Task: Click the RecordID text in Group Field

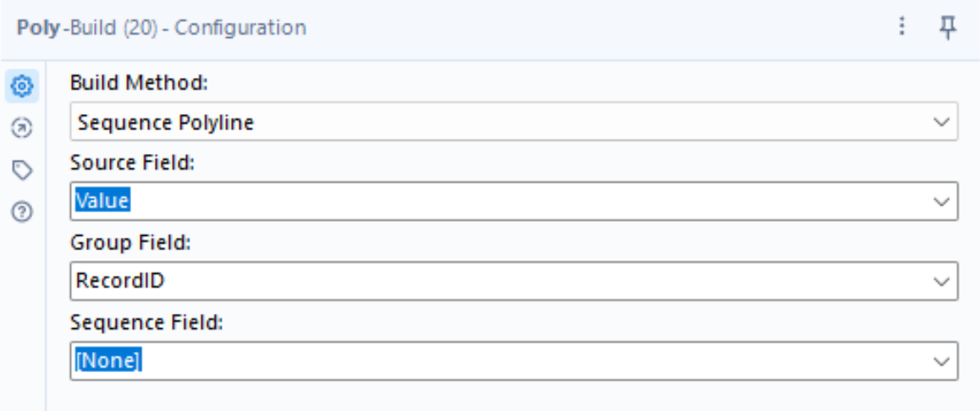Action: pyautogui.click(x=120, y=281)
